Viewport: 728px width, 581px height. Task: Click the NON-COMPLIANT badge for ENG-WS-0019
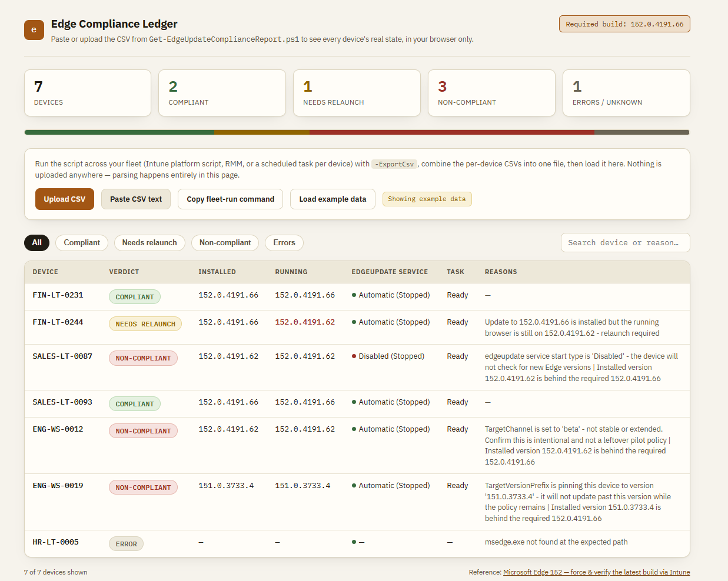click(x=143, y=487)
